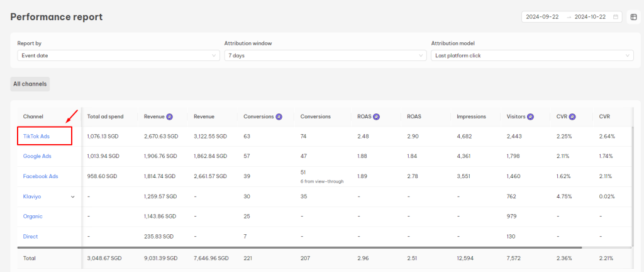Click the end date 2024-10-22 field
Viewport: 644px width, 272px height.
(x=591, y=17)
